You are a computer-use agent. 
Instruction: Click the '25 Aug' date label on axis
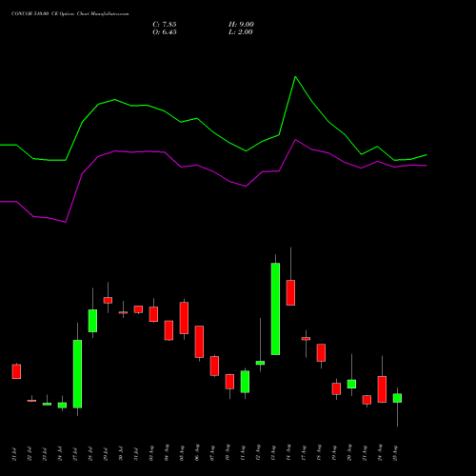point(395,453)
